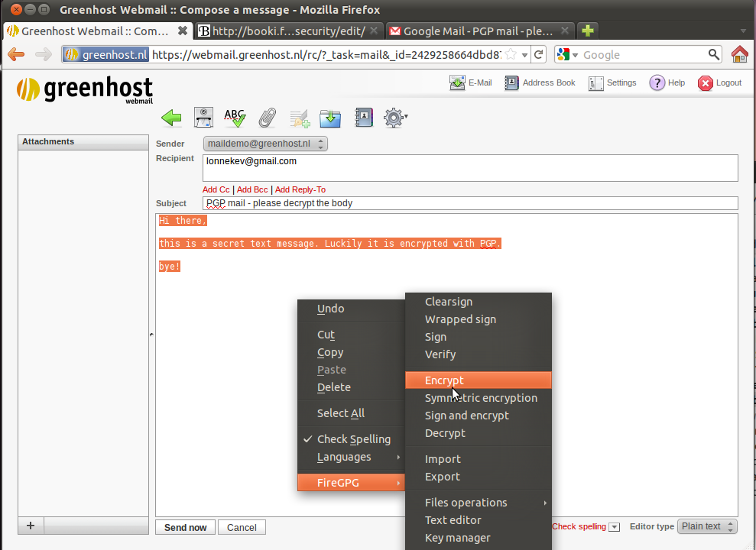Click the gear options icon in toolbar

click(x=394, y=118)
